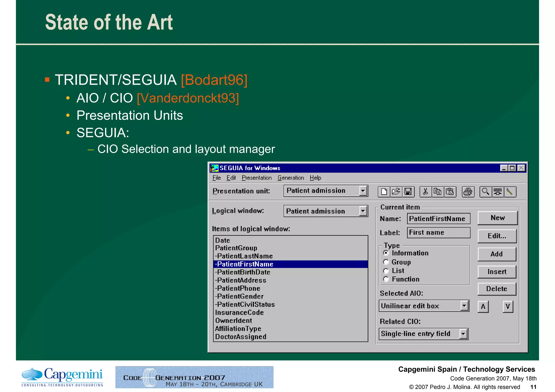The image size is (555, 392).
Task: Expand the Selected AIO dropdown arrow
Action: click(x=464, y=306)
